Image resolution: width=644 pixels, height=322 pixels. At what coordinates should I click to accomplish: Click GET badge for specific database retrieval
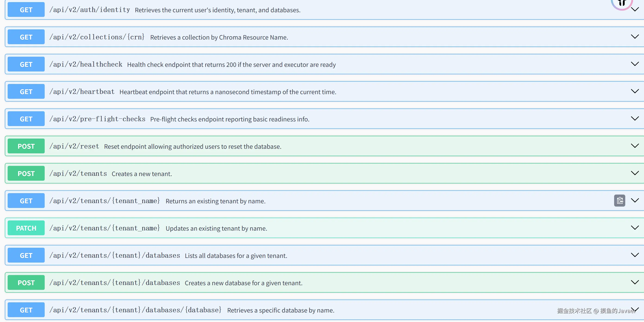[26, 310]
